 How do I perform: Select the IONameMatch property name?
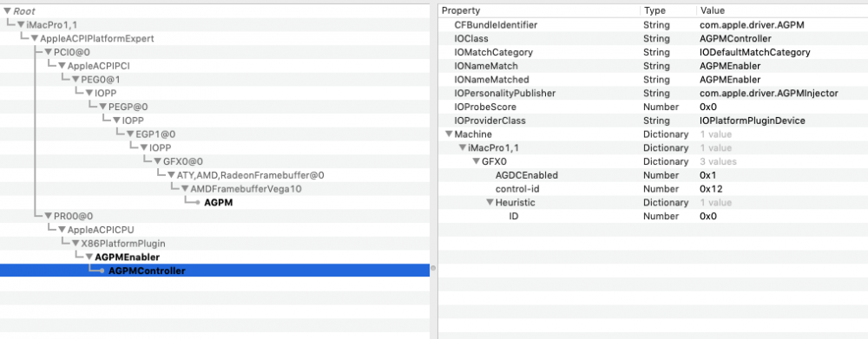tap(486, 66)
